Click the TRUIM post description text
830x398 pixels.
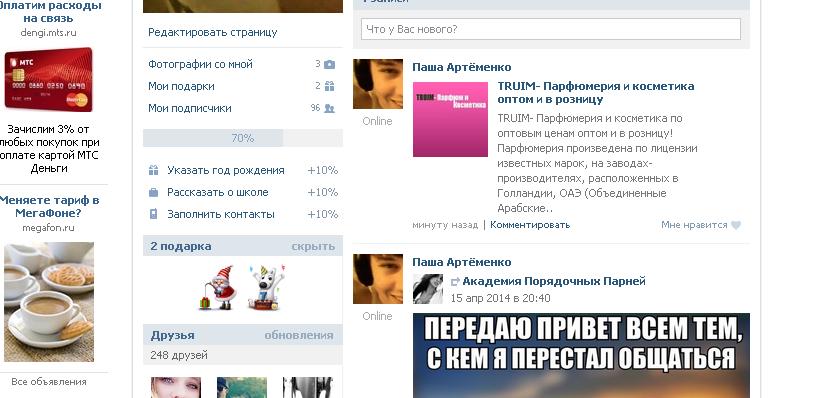tap(598, 163)
